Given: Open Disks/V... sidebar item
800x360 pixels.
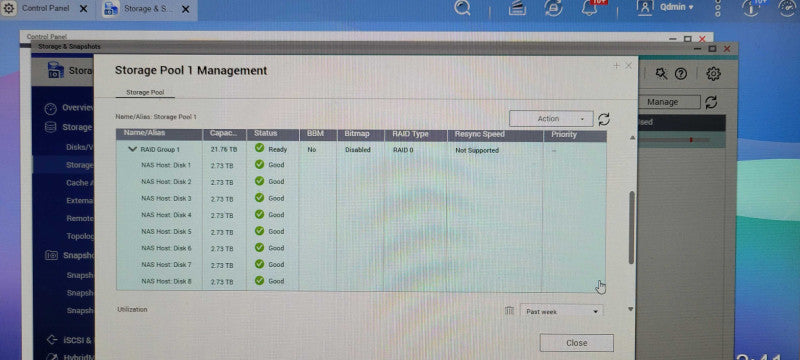Looking at the screenshot, I should click(x=80, y=147).
